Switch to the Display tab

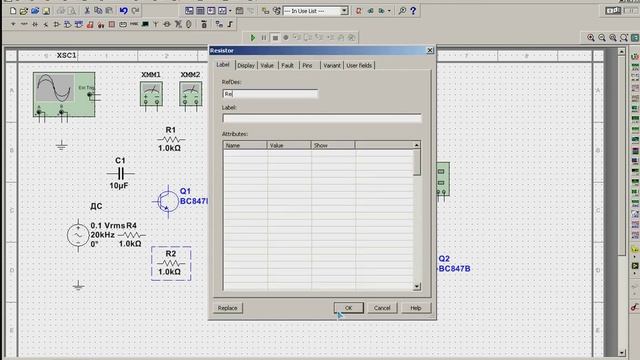coord(246,65)
